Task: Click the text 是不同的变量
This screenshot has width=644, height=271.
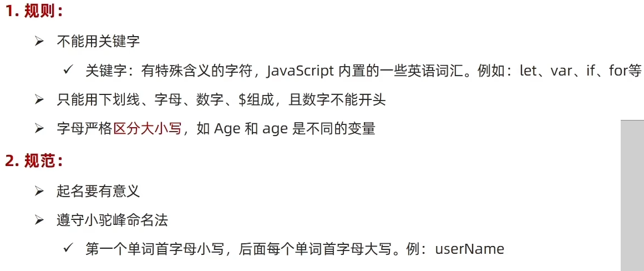Action: point(333,129)
